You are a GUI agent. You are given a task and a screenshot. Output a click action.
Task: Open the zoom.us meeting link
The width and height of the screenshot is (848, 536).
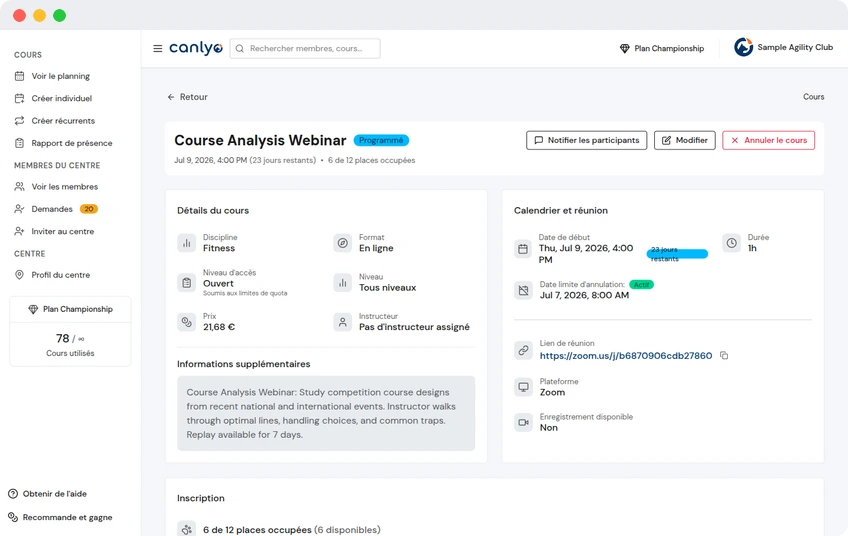click(x=626, y=356)
